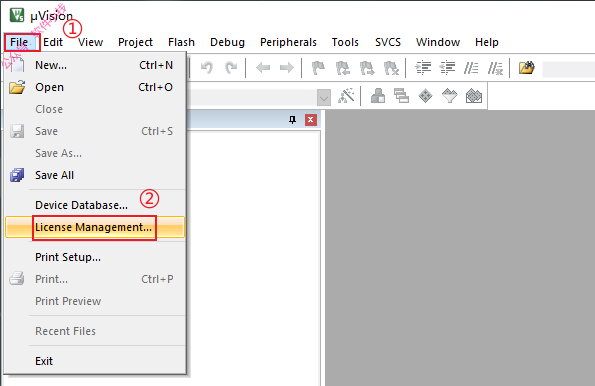Select Save All menu entry
The width and height of the screenshot is (595, 386).
point(95,175)
